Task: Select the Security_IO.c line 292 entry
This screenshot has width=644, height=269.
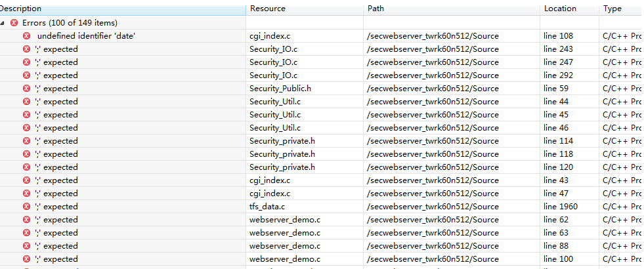Action: point(273,75)
